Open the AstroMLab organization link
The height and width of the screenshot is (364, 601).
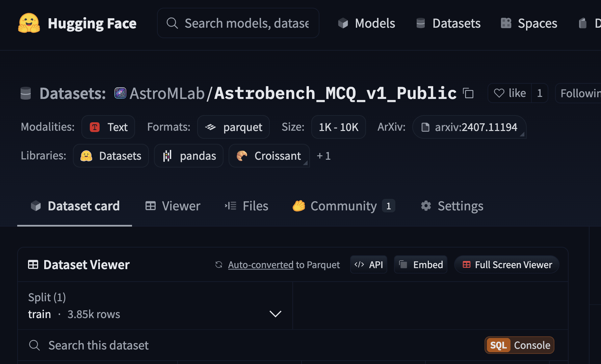[167, 93]
